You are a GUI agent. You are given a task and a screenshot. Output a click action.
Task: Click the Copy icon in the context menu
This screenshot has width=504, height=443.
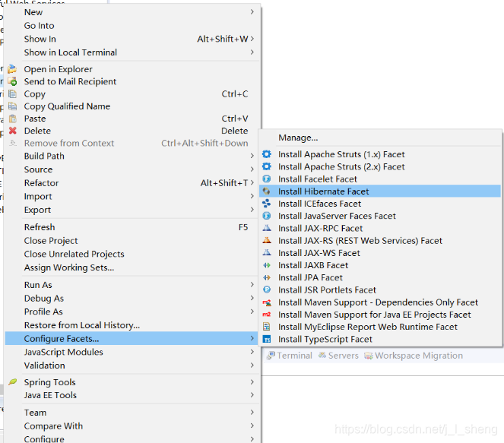point(12,93)
